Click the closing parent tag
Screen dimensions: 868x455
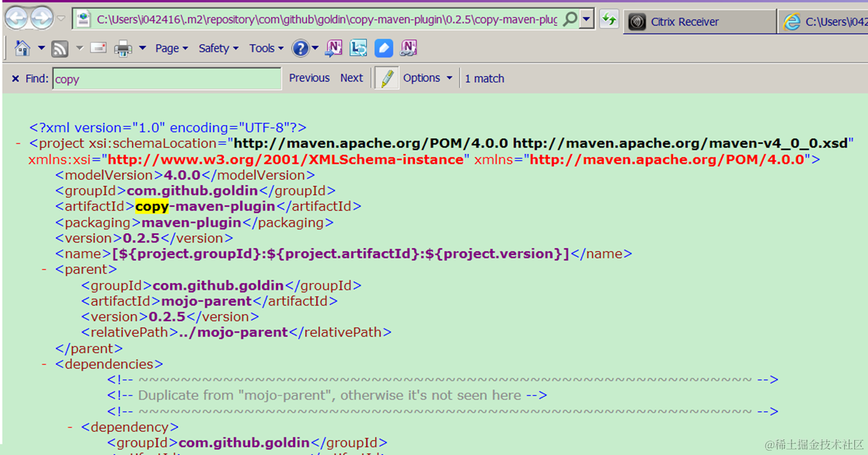(89, 349)
